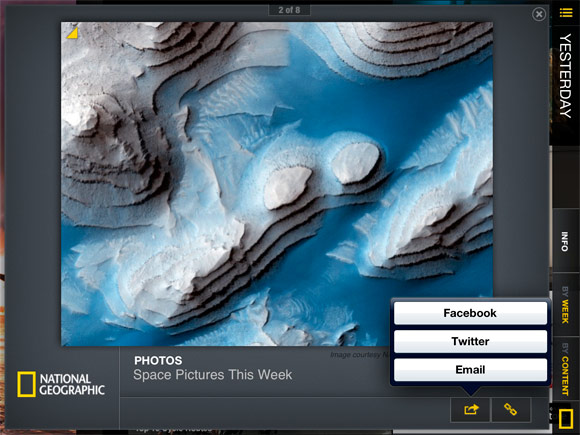This screenshot has width=580, height=435.
Task: Switch to the INFO side tab
Action: (565, 241)
